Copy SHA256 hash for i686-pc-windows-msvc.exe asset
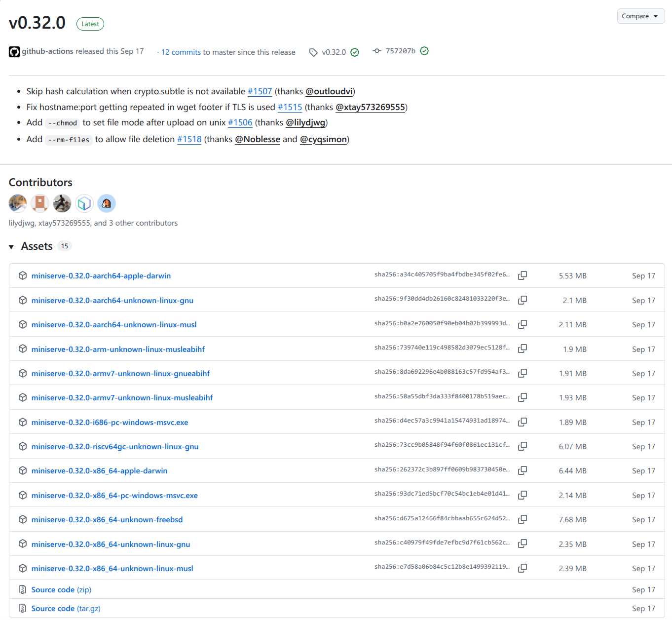This screenshot has width=672, height=620. pos(523,422)
